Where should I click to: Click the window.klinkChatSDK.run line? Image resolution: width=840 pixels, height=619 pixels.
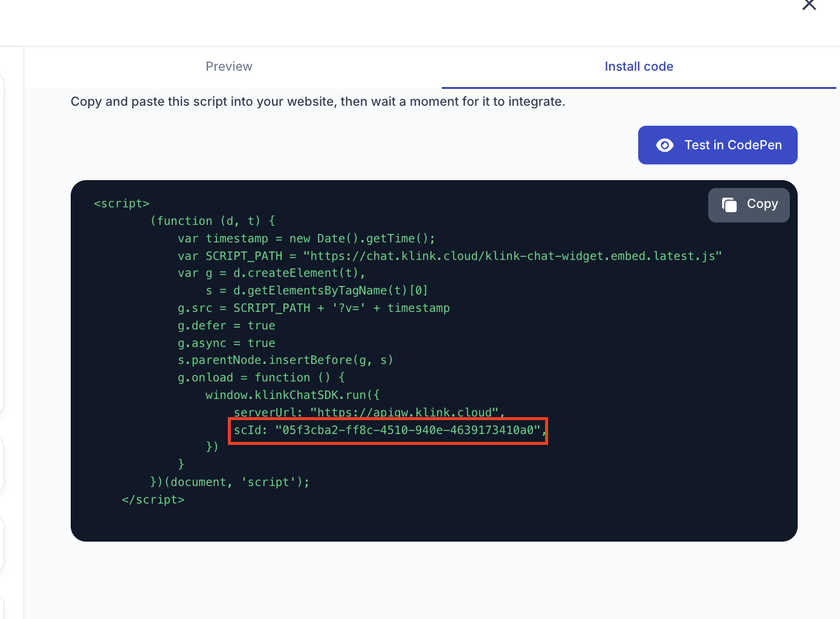coord(292,395)
